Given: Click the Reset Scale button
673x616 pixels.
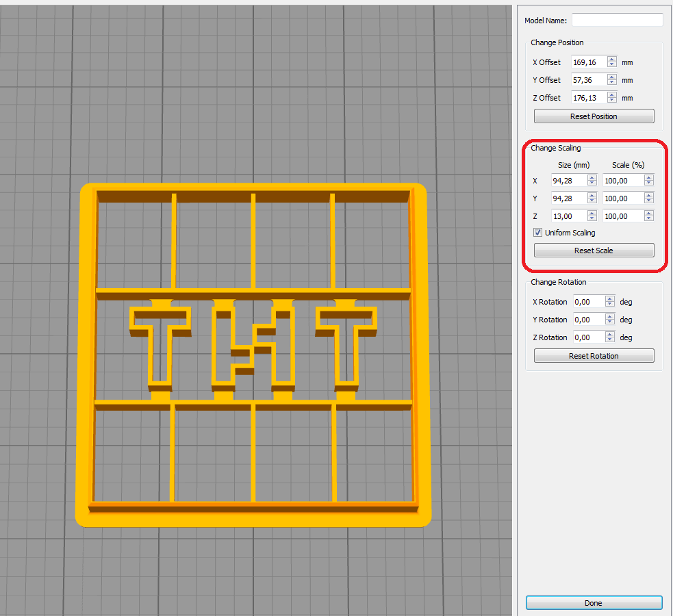Looking at the screenshot, I should pyautogui.click(x=594, y=251).
